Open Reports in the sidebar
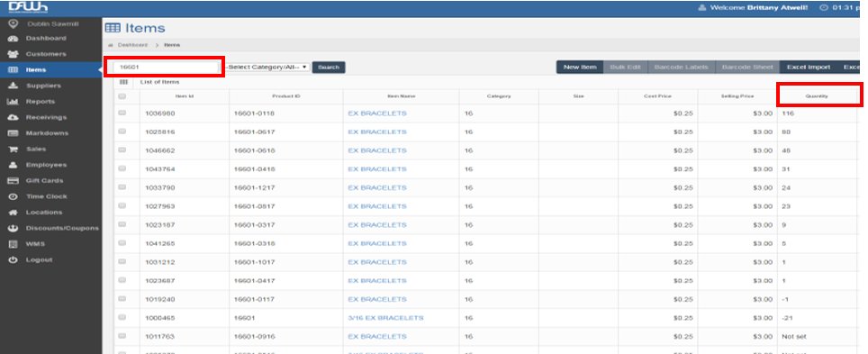Viewport: 868px width, 354px height. pyautogui.click(x=41, y=102)
